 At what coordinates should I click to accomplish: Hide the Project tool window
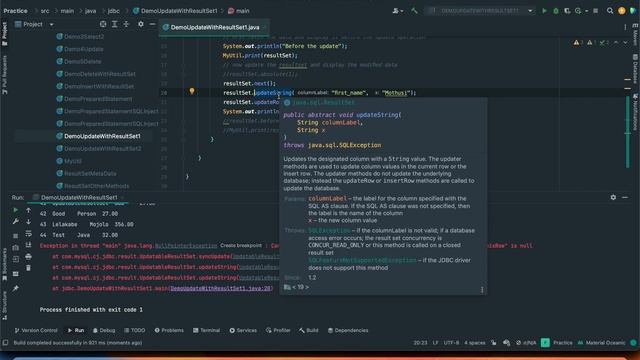pos(152,24)
